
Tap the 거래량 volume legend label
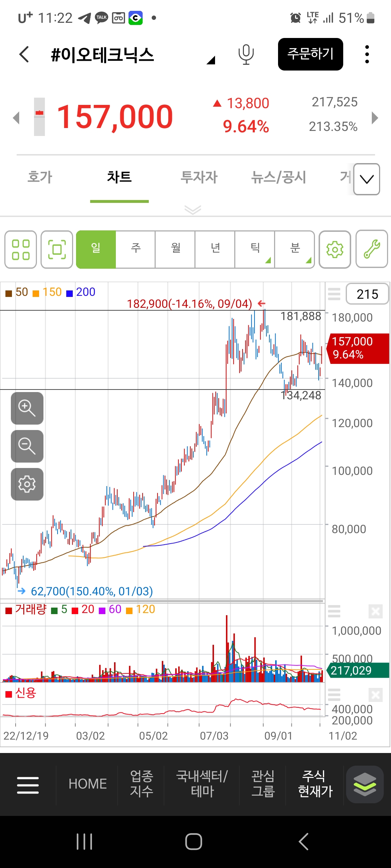coord(26,609)
